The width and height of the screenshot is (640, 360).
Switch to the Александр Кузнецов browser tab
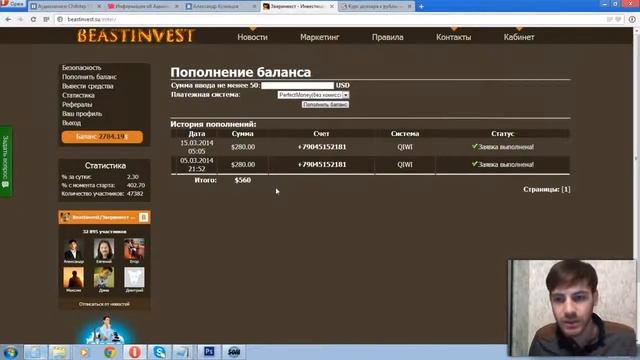220,7
